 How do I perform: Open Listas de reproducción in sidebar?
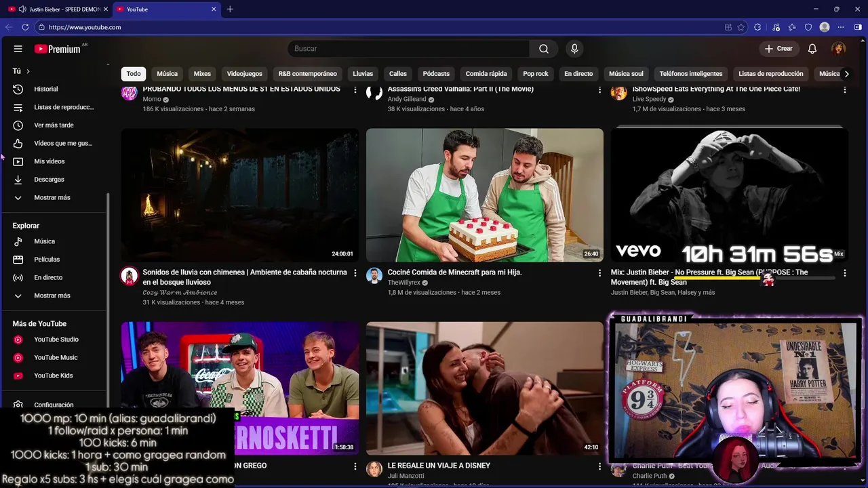54,107
